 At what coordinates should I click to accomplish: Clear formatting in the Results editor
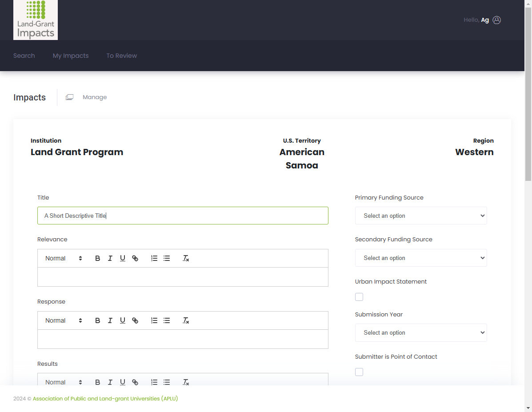click(x=186, y=382)
